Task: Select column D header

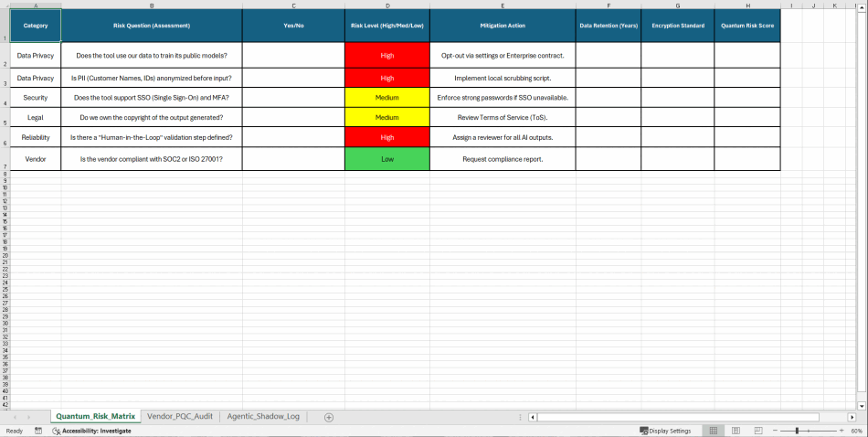Action: [386, 5]
